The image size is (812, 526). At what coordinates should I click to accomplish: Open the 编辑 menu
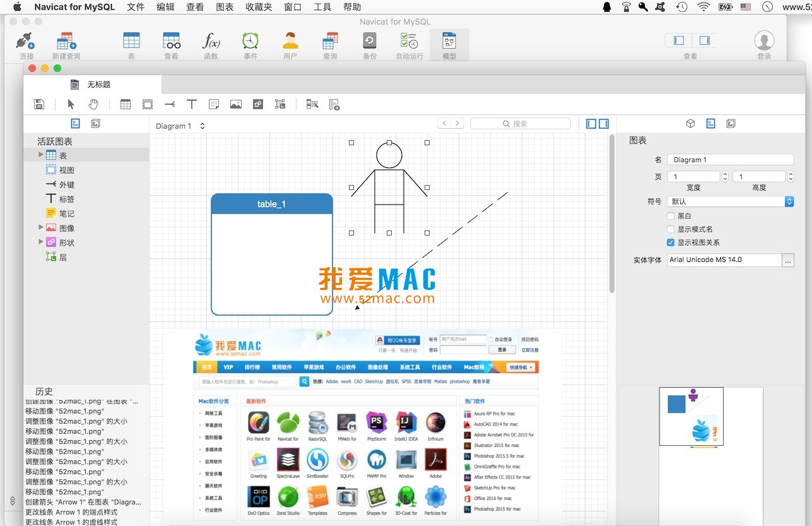[165, 7]
